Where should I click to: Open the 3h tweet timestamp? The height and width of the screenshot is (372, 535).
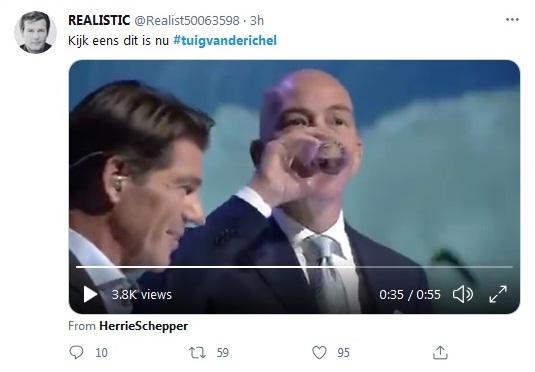point(257,20)
